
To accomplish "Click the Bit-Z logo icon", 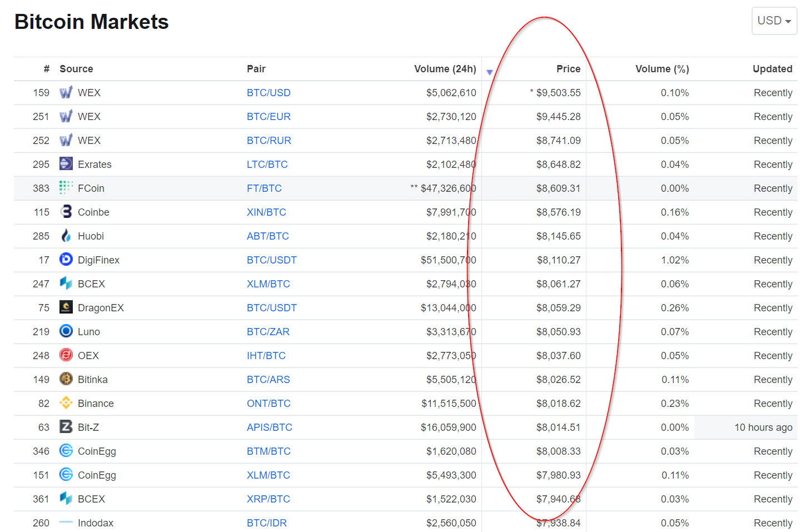I will [x=66, y=426].
